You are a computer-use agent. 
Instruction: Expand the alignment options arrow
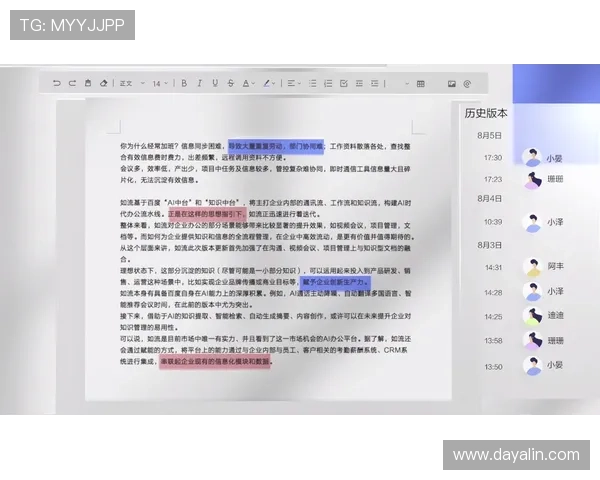coord(299,83)
